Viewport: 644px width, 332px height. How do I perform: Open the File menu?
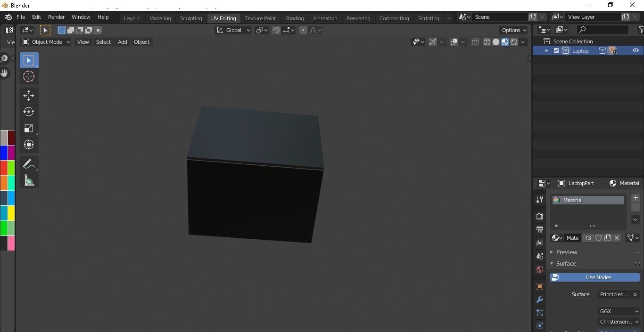[21, 17]
